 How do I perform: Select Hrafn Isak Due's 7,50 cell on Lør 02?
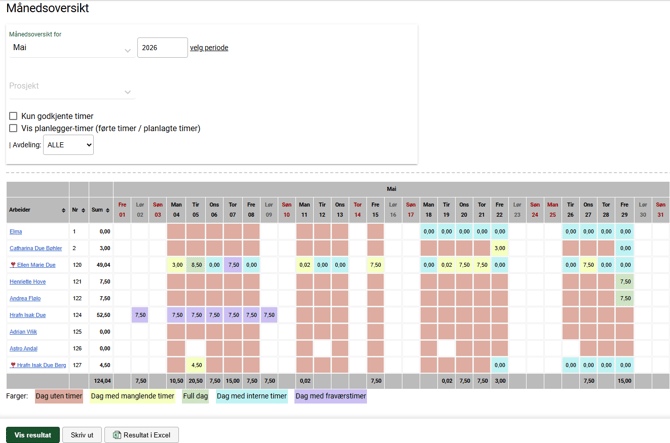tap(140, 315)
